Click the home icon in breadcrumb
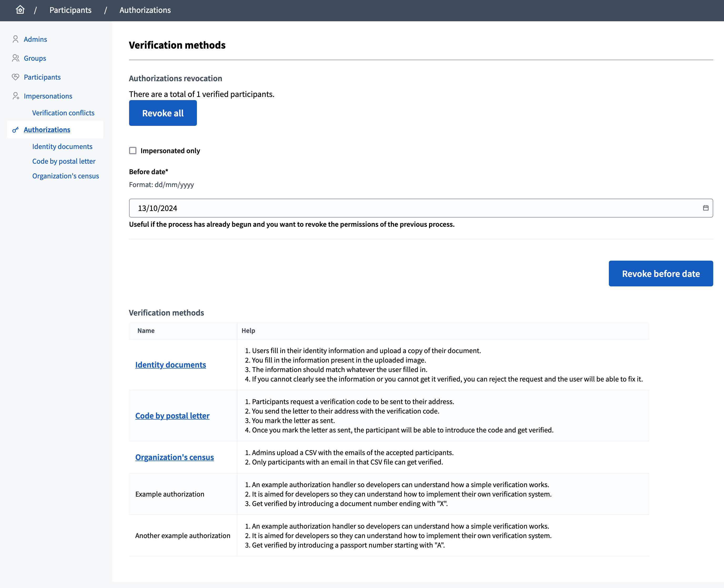This screenshot has height=588, width=724. click(x=20, y=10)
